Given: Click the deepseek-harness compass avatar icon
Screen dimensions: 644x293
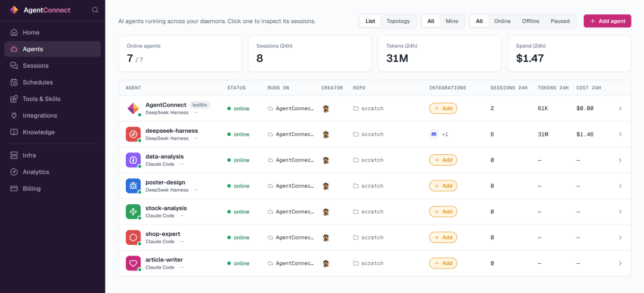Looking at the screenshot, I should click(133, 134).
